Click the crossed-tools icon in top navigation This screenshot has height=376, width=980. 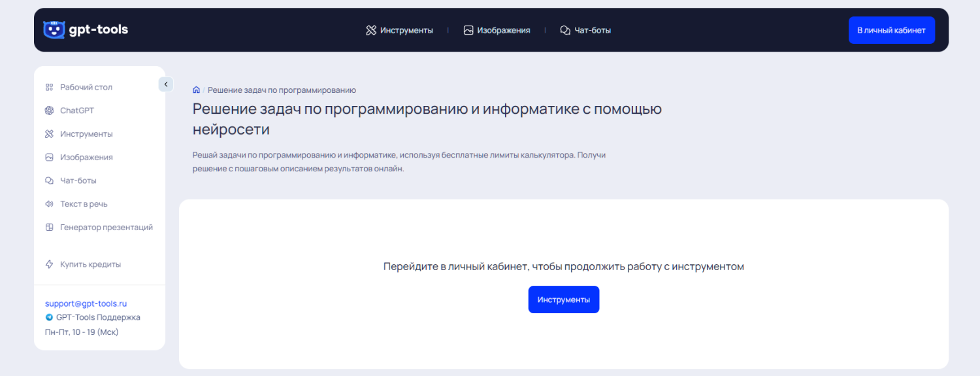[x=371, y=30]
